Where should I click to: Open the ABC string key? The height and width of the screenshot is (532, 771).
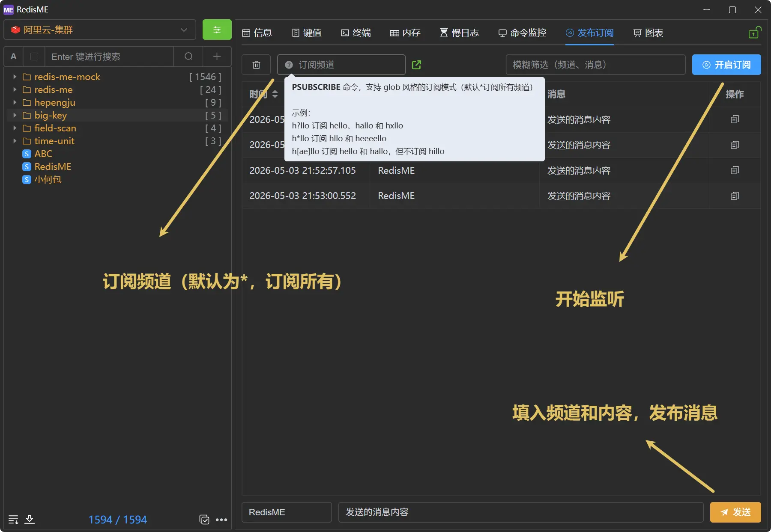(x=43, y=154)
